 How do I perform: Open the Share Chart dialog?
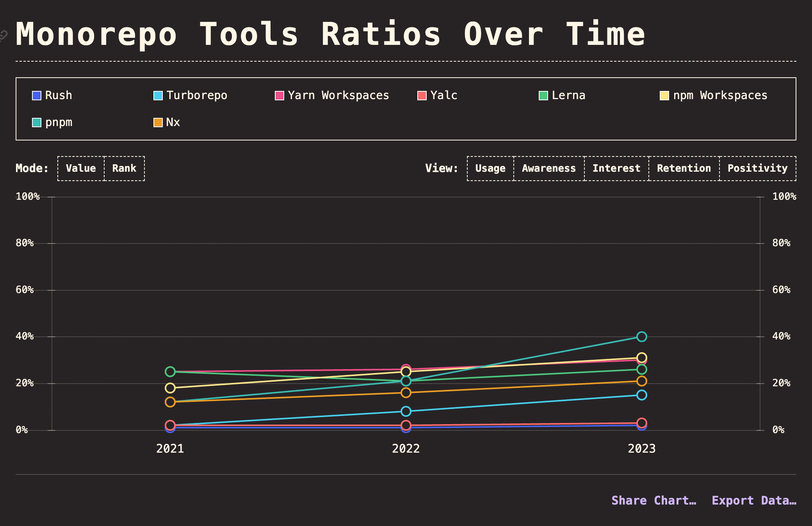pyautogui.click(x=654, y=501)
